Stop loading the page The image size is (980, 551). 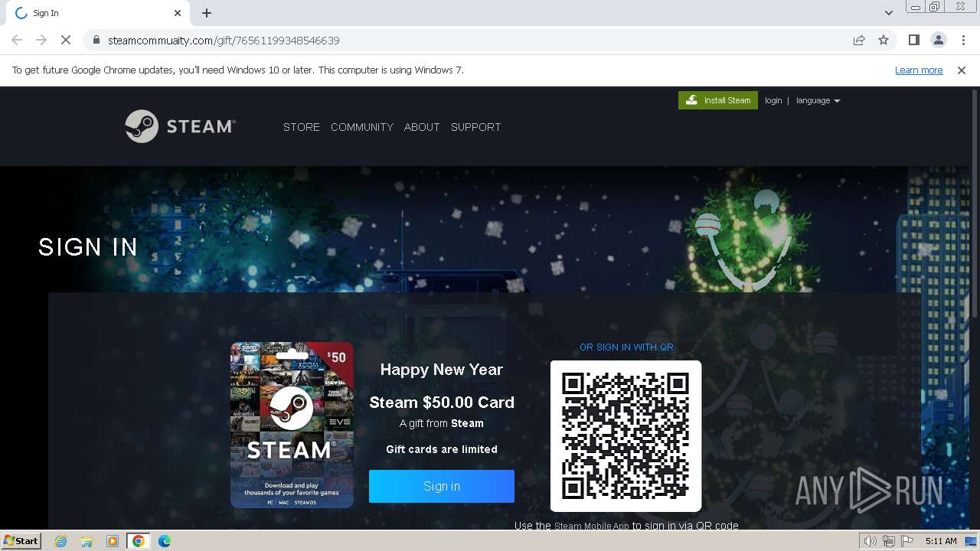pos(66,40)
